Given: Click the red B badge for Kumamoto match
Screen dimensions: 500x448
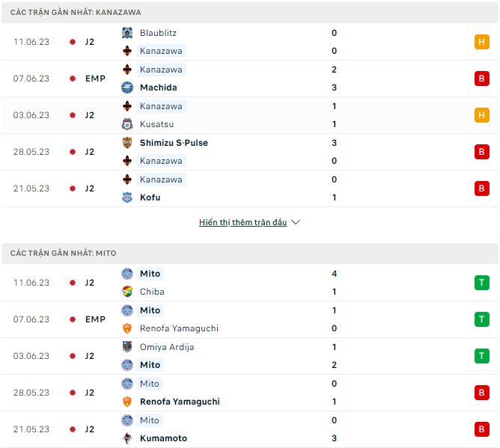Looking at the screenshot, I should [482, 429].
